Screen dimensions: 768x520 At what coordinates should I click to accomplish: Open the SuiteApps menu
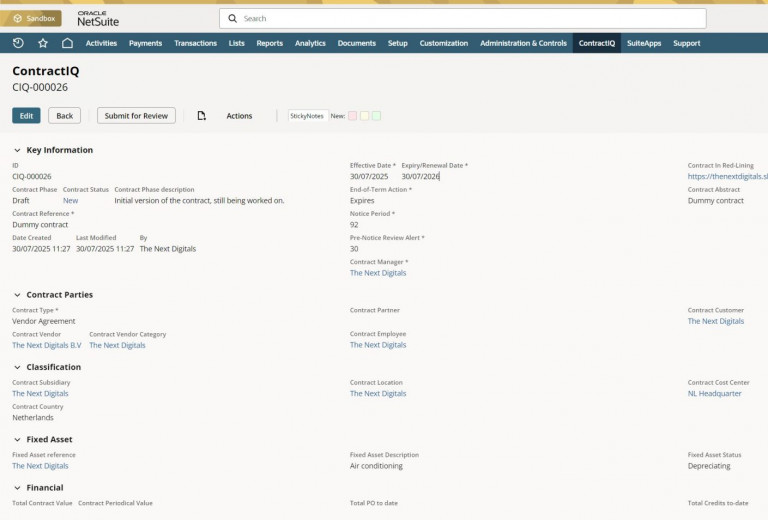pyautogui.click(x=644, y=43)
